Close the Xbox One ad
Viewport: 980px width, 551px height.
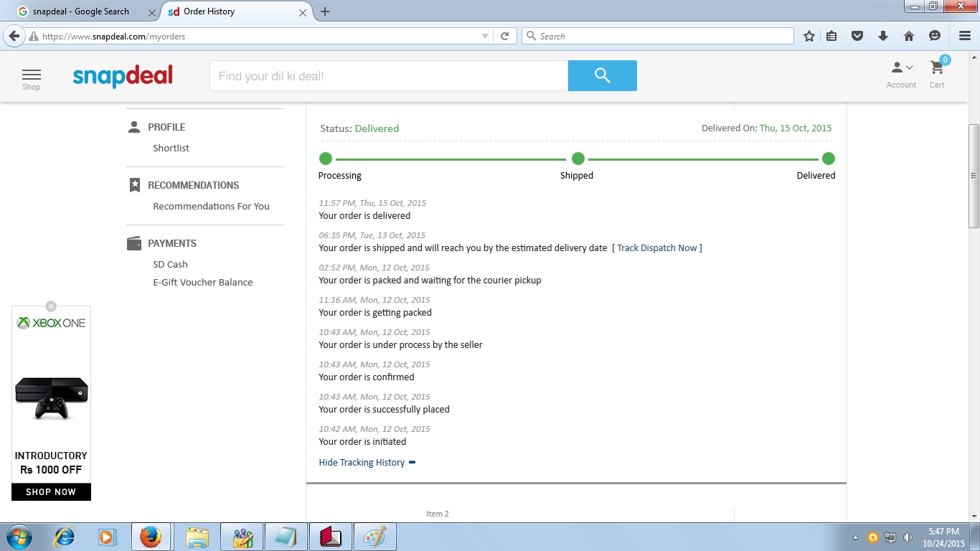(51, 306)
